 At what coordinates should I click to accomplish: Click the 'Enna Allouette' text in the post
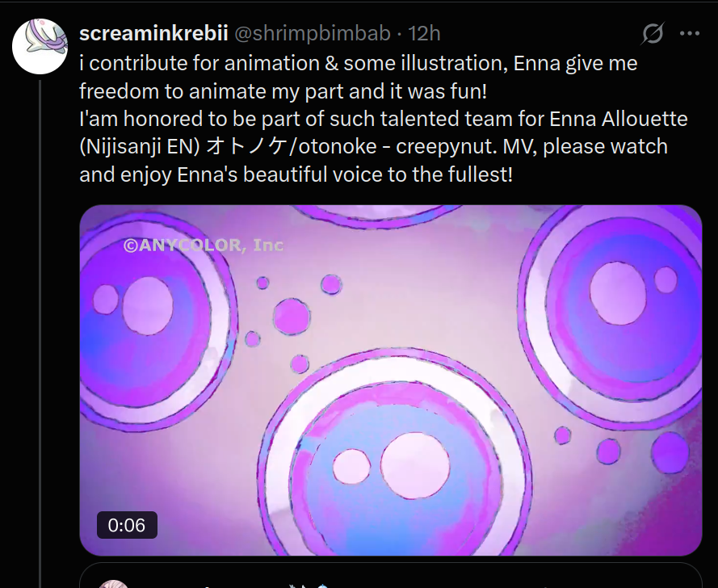(x=618, y=119)
